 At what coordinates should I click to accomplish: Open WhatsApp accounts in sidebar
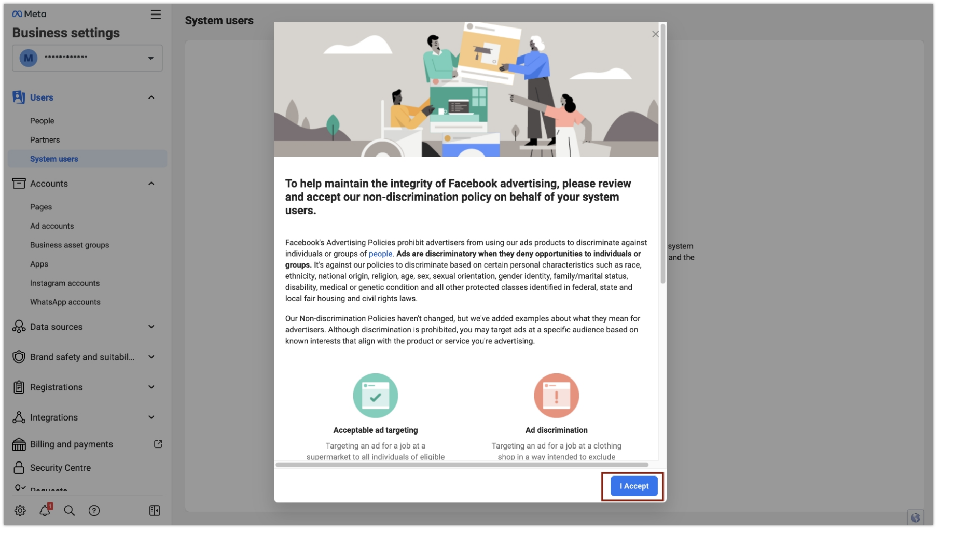coord(65,302)
